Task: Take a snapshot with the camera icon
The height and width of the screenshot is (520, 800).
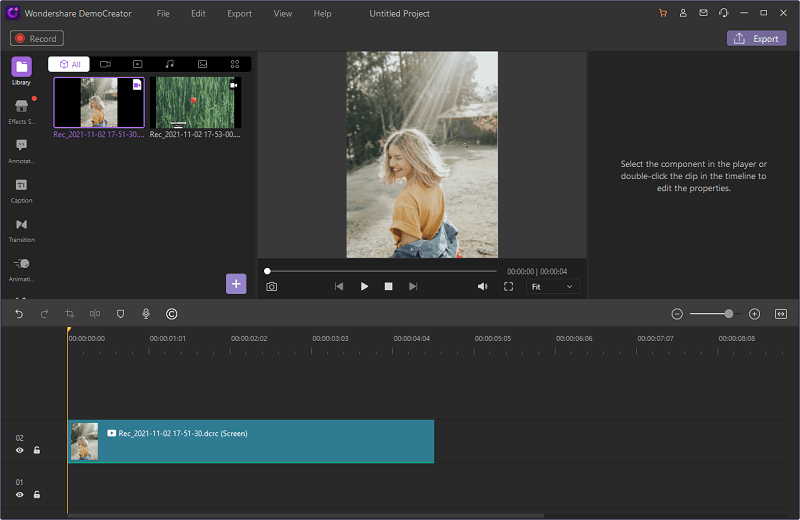Action: tap(271, 287)
